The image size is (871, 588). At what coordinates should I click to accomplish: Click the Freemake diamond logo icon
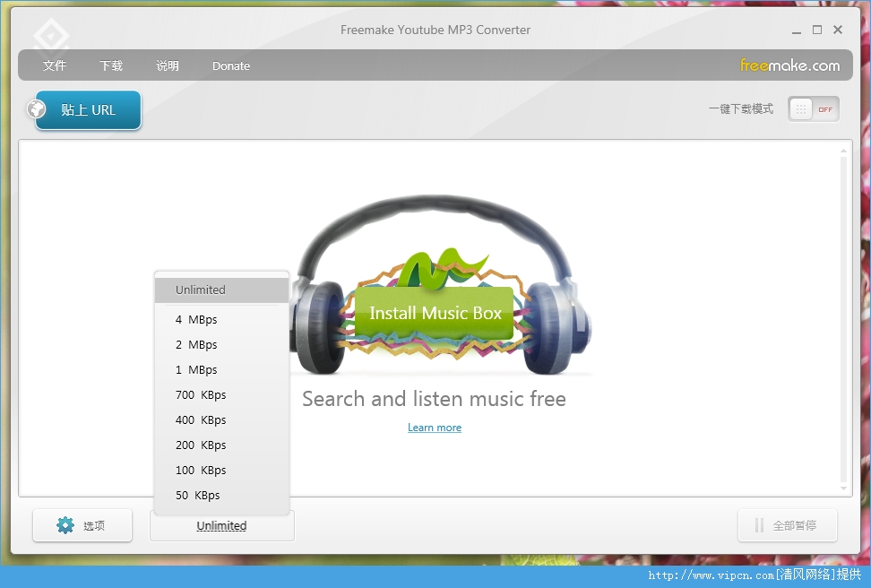[x=51, y=36]
